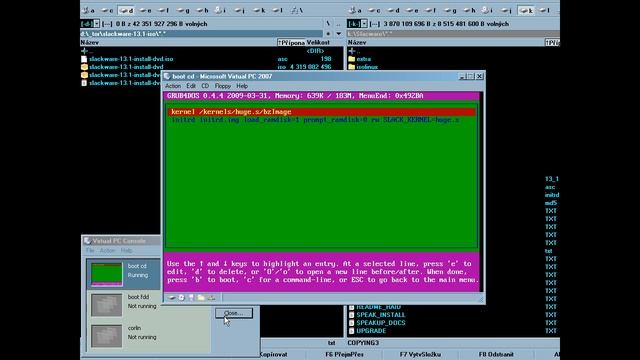Click hard disk status icon in Virtual PC
The width and height of the screenshot is (640, 360).
(x=172, y=298)
